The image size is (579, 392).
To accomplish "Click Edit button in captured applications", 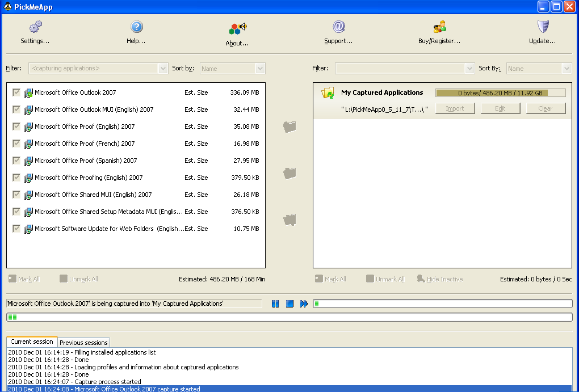I will (x=500, y=108).
